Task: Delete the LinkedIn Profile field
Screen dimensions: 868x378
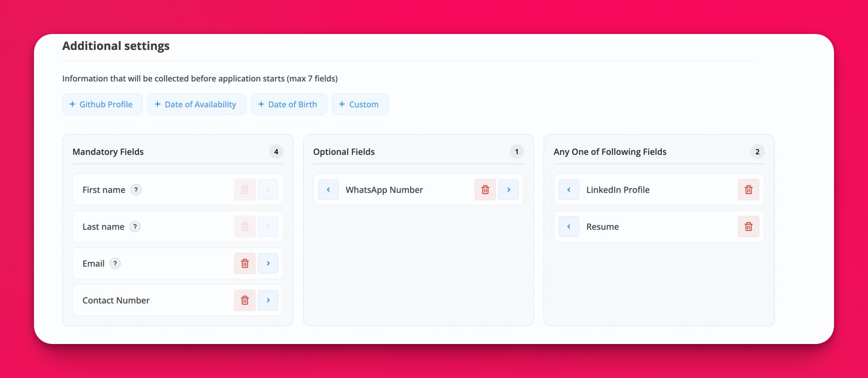Action: click(x=748, y=190)
